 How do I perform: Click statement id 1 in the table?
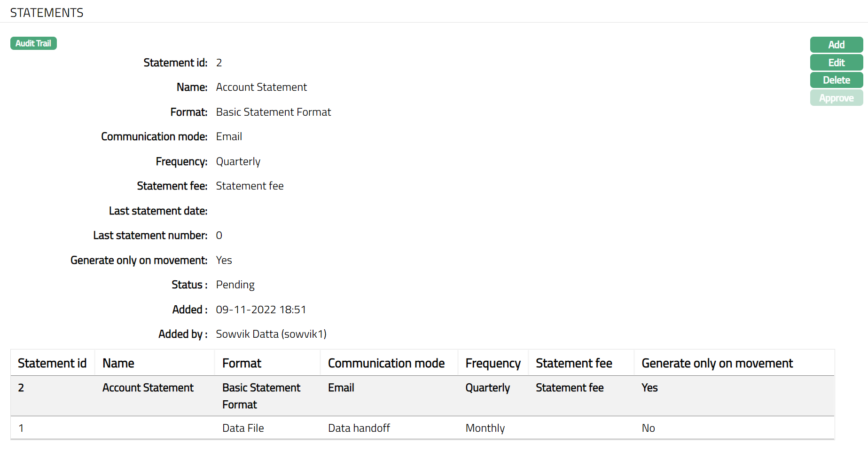21,428
